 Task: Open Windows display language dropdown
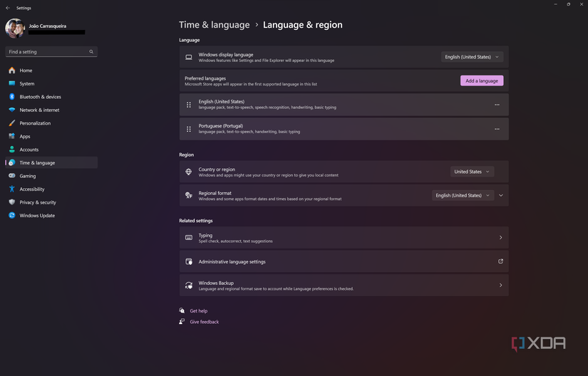tap(472, 57)
